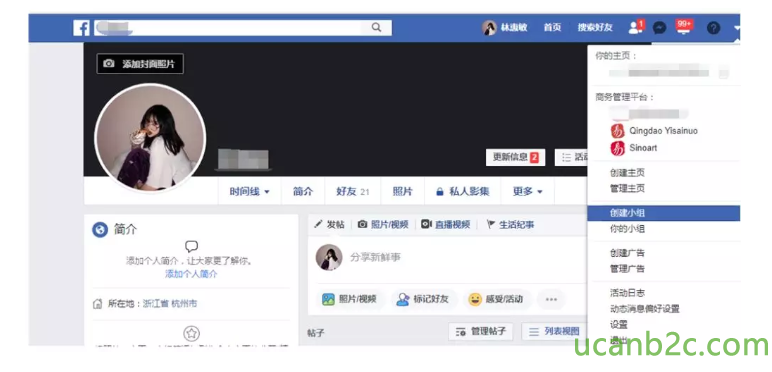Select 创建广告 in dropdown menu

[627, 253]
